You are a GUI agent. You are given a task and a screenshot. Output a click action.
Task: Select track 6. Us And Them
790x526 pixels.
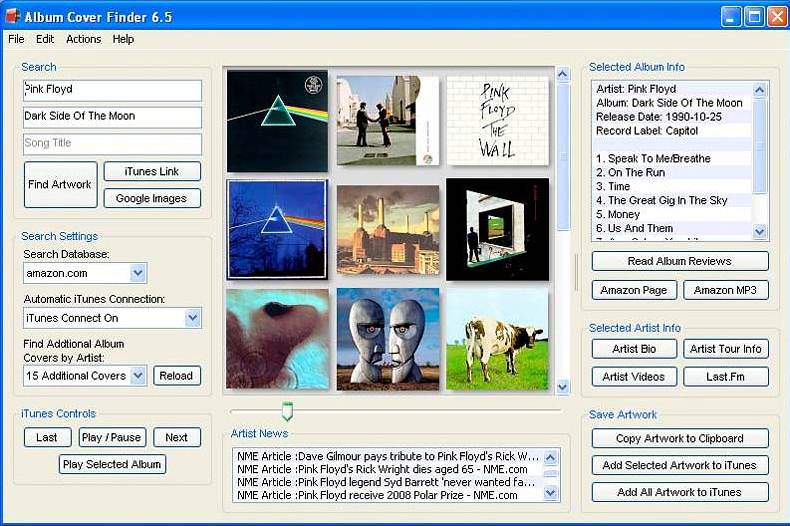(x=673, y=228)
